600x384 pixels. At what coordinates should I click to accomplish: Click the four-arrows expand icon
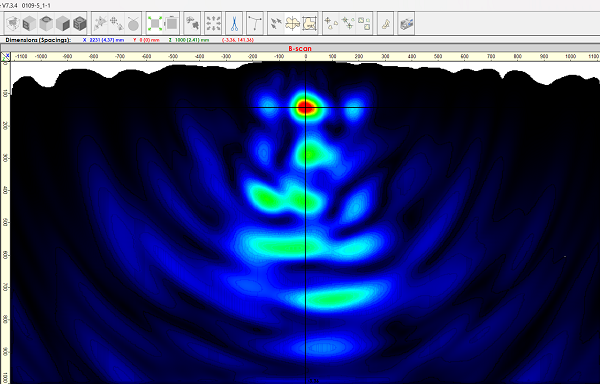(x=213, y=24)
